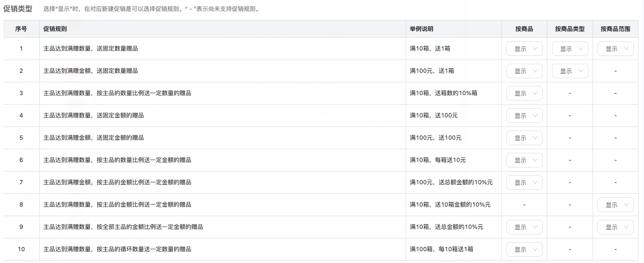Click the 按商品类型 column header

click(570, 29)
